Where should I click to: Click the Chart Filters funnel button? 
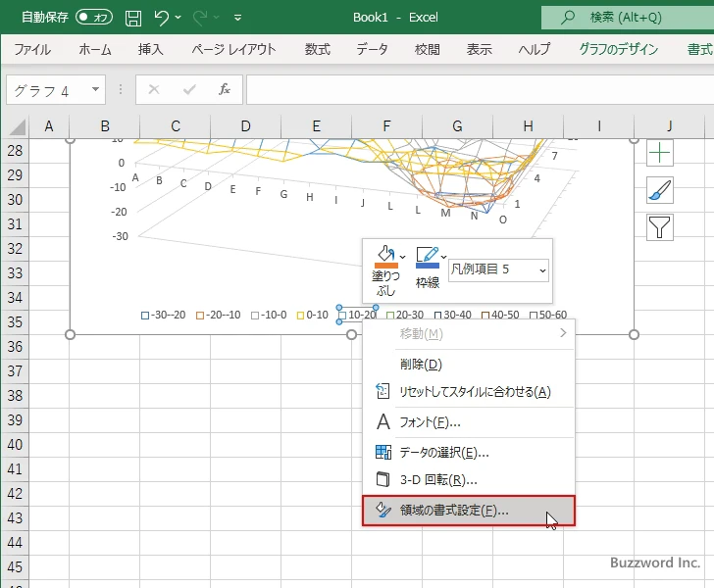click(659, 227)
